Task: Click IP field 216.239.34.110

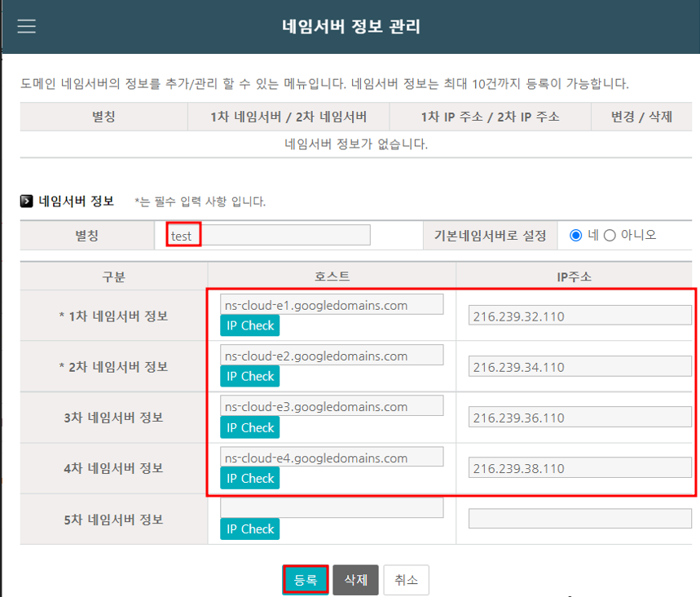Action: pos(580,366)
